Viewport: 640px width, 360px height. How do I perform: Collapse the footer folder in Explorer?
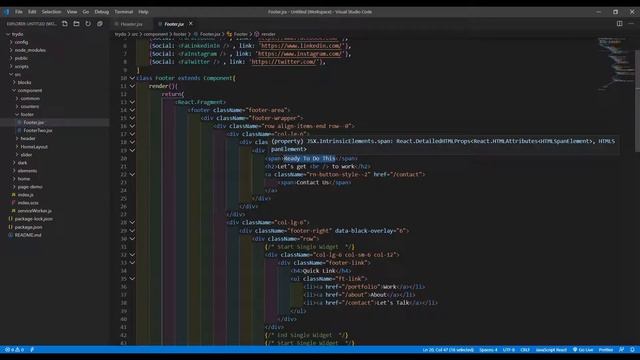pos(27,115)
